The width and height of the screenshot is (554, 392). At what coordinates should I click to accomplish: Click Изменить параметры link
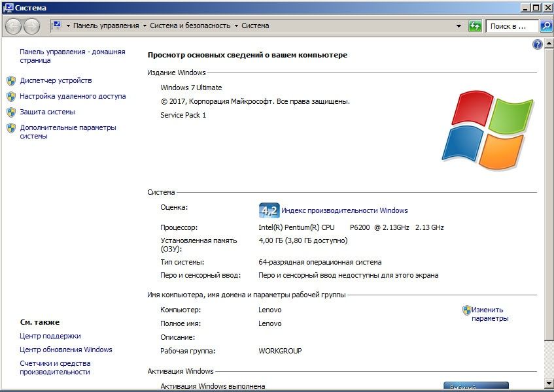coord(490,314)
